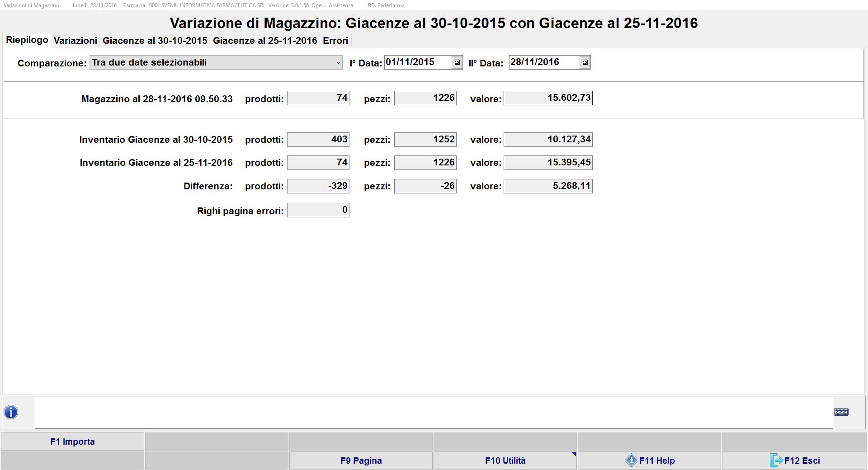Exit using the F12 Esci button
This screenshot has width=868, height=470.
click(794, 461)
